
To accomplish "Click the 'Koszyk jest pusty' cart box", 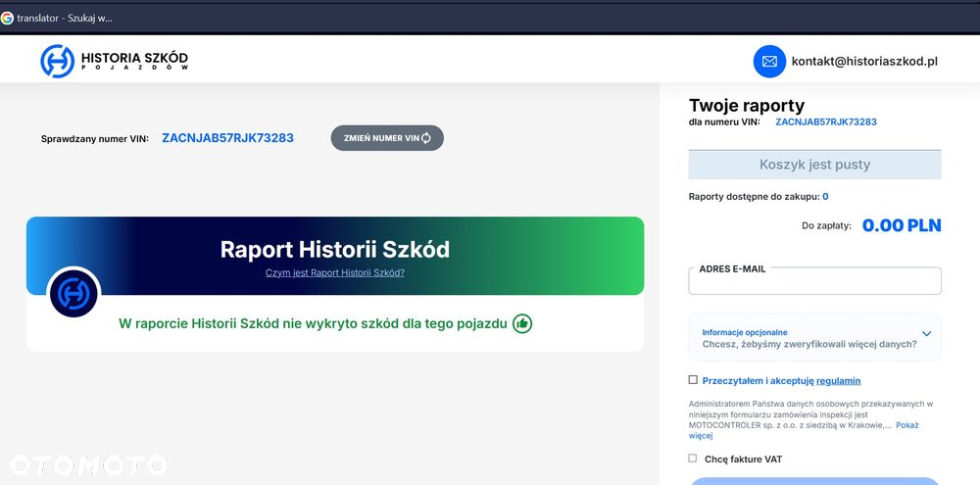I will tap(815, 165).
